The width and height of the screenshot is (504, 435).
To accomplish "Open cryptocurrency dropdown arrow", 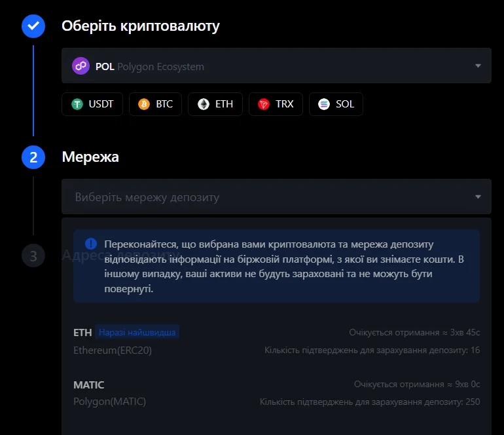I will 478,66.
